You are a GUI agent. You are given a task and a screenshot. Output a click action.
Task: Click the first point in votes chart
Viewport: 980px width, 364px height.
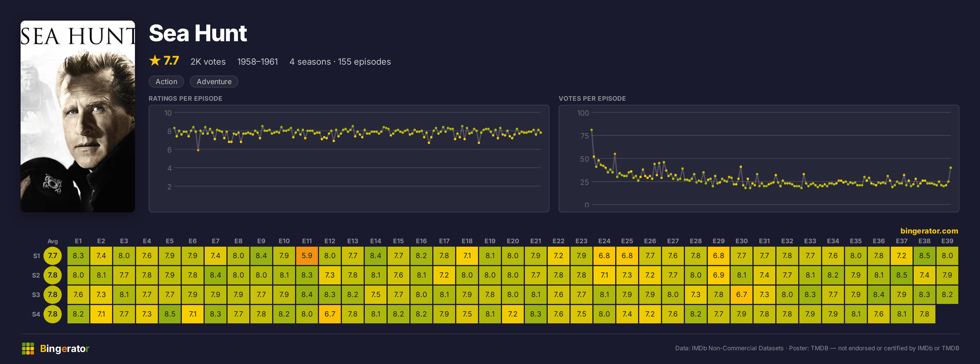(x=591, y=130)
